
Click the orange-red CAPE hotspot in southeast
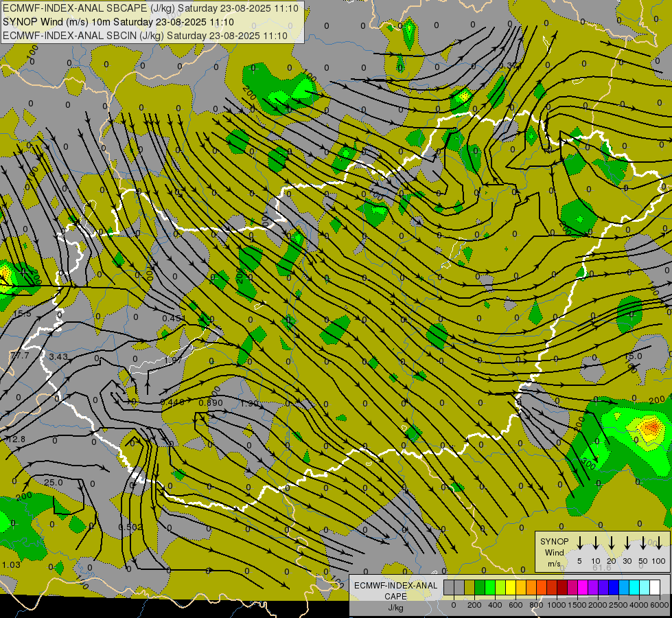[651, 426]
